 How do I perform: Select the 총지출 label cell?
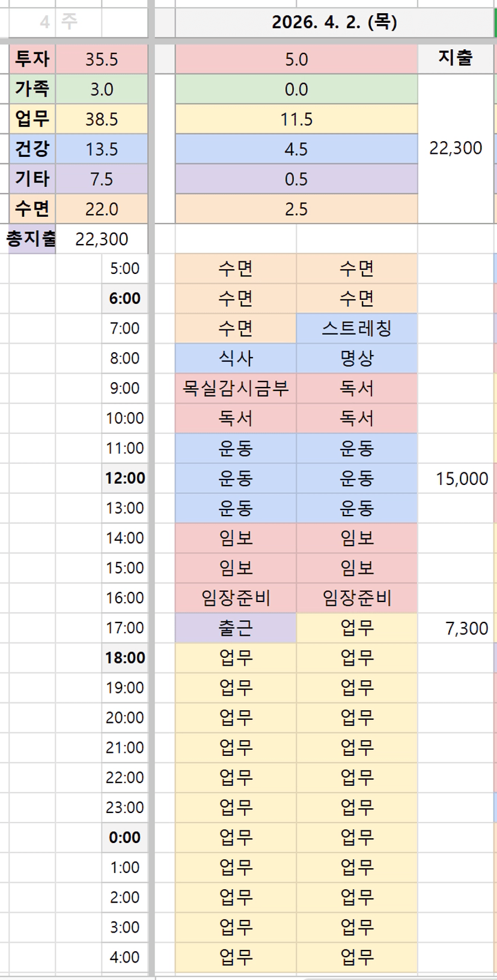[31, 239]
